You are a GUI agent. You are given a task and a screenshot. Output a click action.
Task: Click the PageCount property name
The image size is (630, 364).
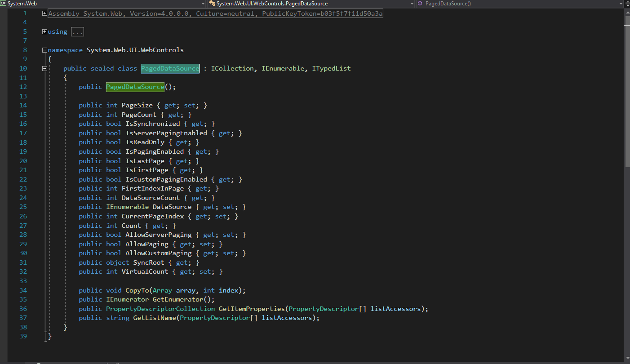point(139,115)
